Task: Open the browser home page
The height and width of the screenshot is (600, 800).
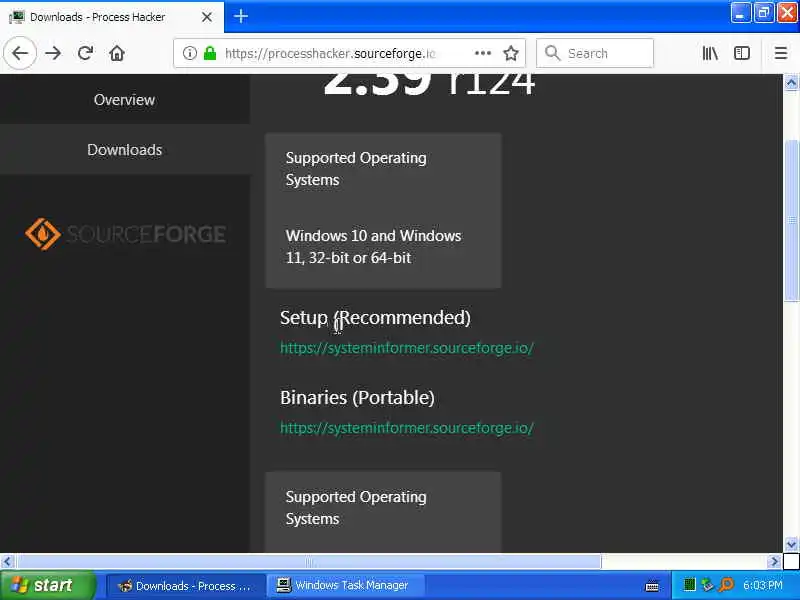Action: pos(117,53)
